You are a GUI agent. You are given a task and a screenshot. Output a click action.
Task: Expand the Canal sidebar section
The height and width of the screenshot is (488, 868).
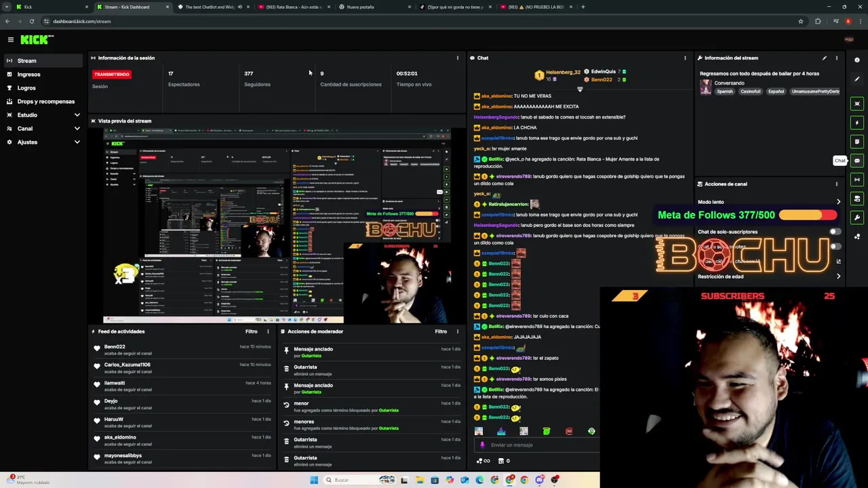coord(42,128)
